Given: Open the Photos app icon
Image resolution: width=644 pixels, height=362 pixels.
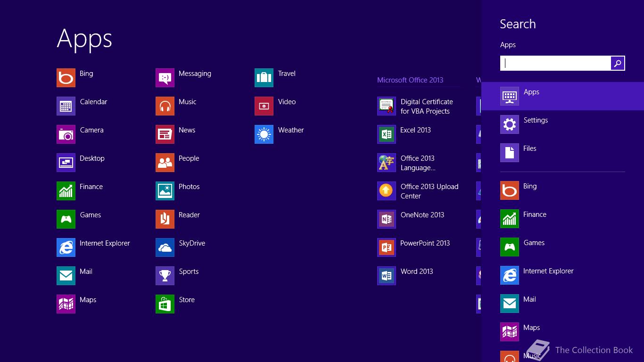Looking at the screenshot, I should click(x=165, y=191).
